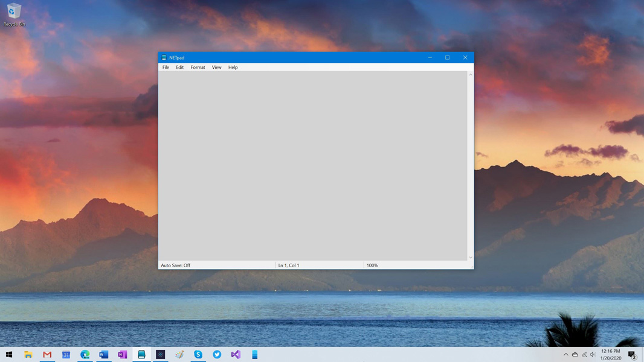Image resolution: width=644 pixels, height=362 pixels.
Task: Click the .NETpad title bar icon
Action: point(164,58)
